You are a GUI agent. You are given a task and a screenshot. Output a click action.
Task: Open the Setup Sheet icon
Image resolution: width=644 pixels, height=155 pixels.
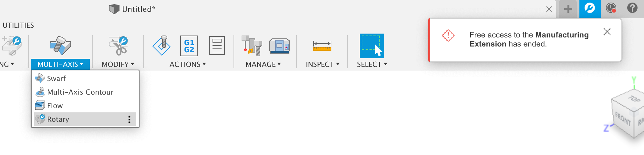(217, 46)
